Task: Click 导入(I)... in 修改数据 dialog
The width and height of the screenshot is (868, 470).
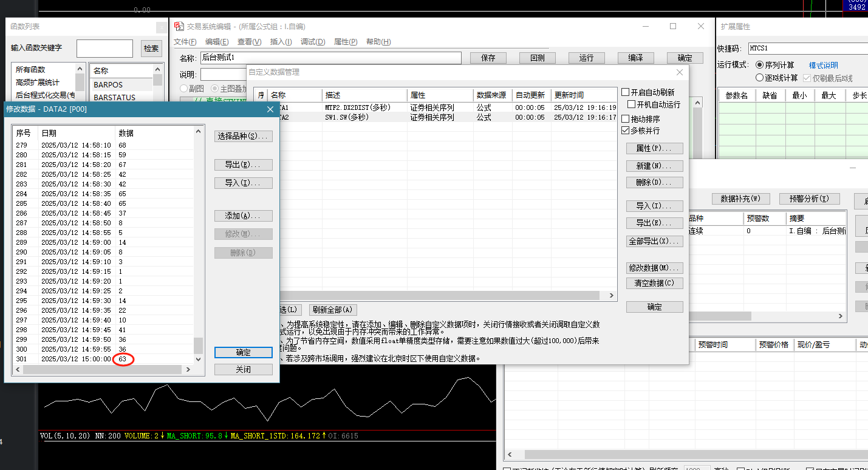Action: click(244, 183)
